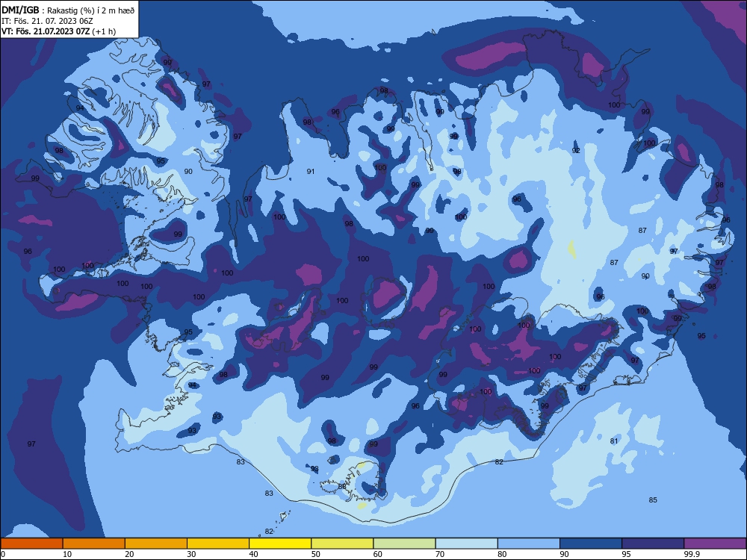
Task: Click the '85' humidity value over the sea
Action: click(x=653, y=500)
